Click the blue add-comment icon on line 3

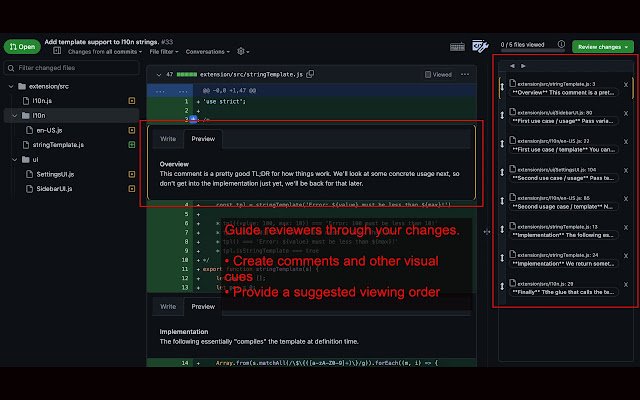193,119
